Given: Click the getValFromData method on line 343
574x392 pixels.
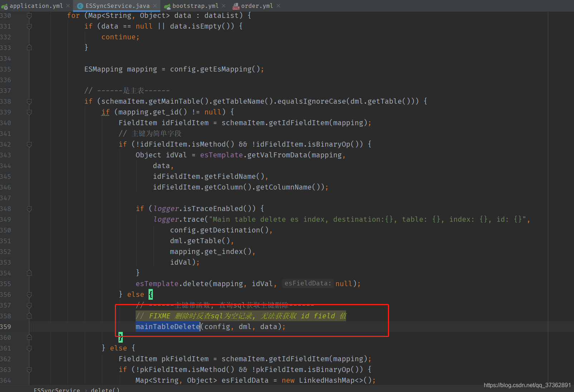Looking at the screenshot, I should tap(277, 155).
